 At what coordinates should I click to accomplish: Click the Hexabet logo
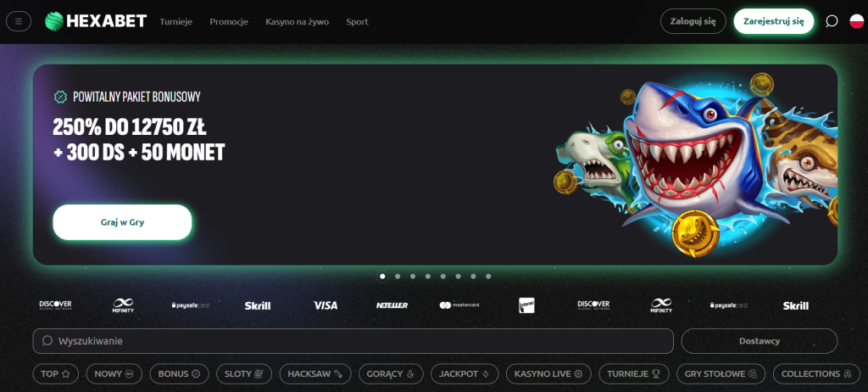point(96,21)
